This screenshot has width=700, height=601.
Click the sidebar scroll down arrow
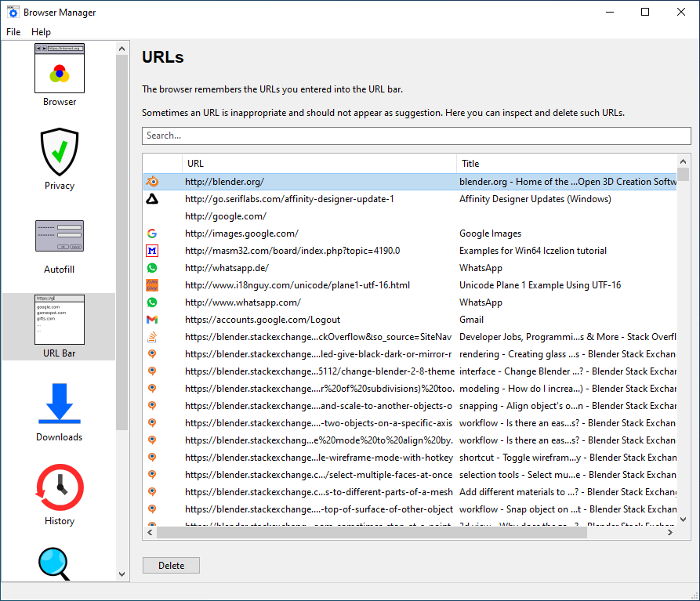tap(122, 574)
